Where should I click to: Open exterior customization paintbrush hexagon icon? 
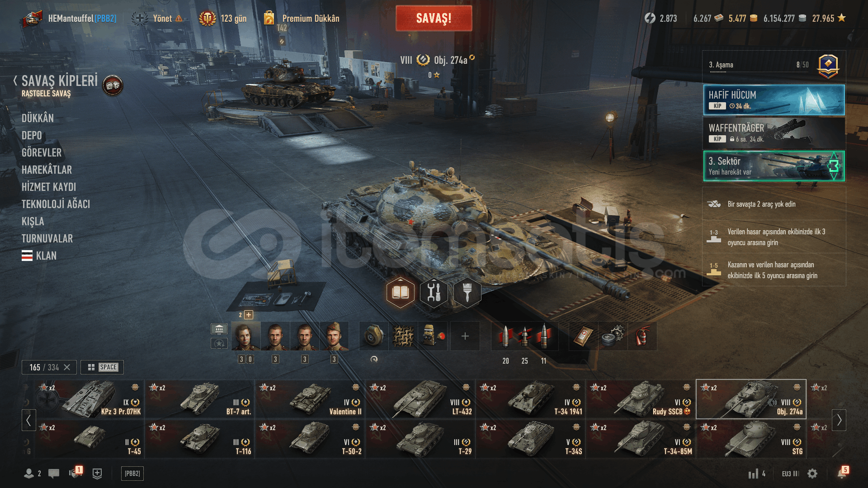tap(467, 293)
